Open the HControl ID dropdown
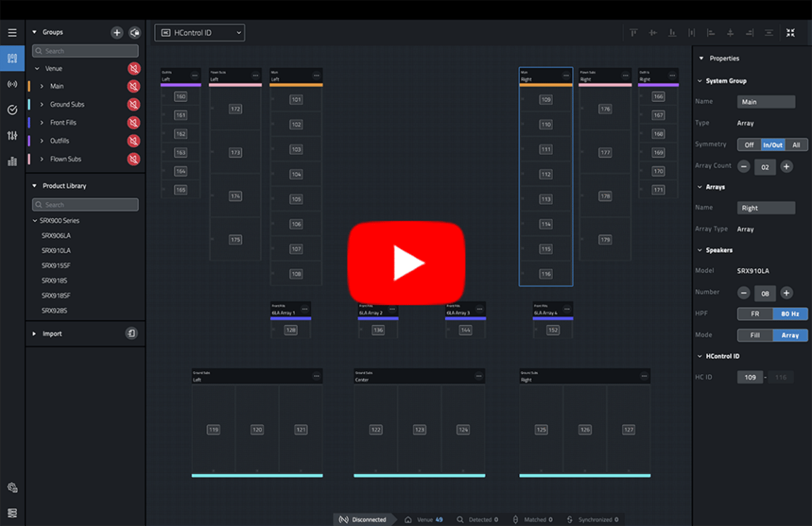 click(199, 33)
